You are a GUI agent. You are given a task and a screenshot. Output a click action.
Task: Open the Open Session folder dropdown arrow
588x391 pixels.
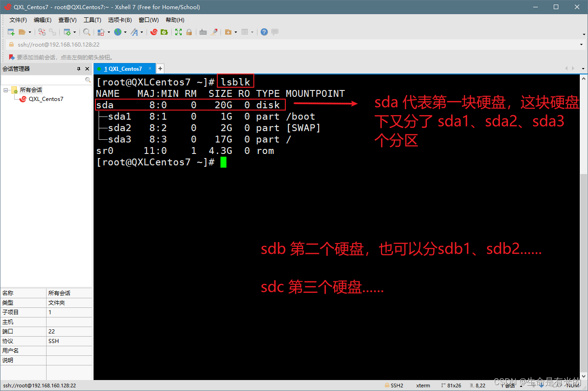click(x=30, y=32)
